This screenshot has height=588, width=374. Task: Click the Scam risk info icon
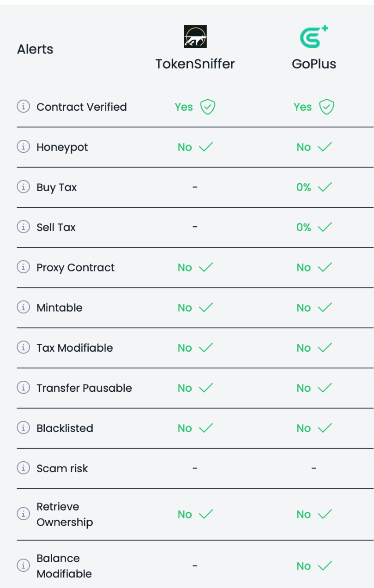tap(23, 468)
